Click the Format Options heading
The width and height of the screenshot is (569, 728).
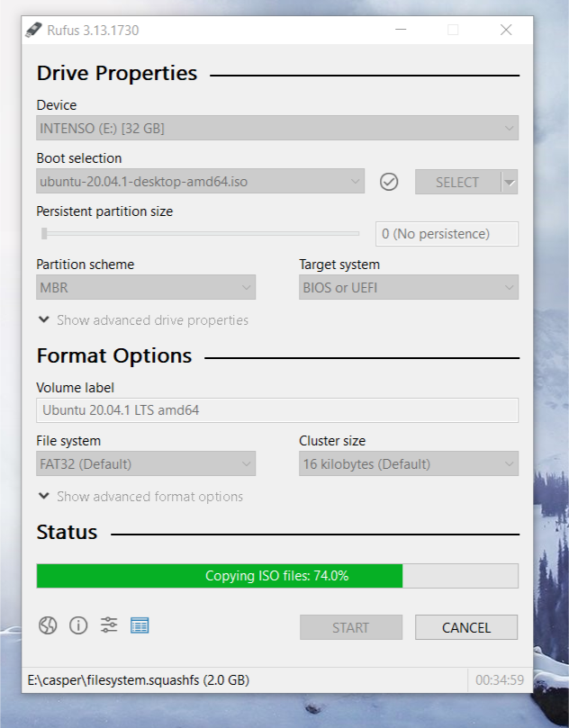114,356
